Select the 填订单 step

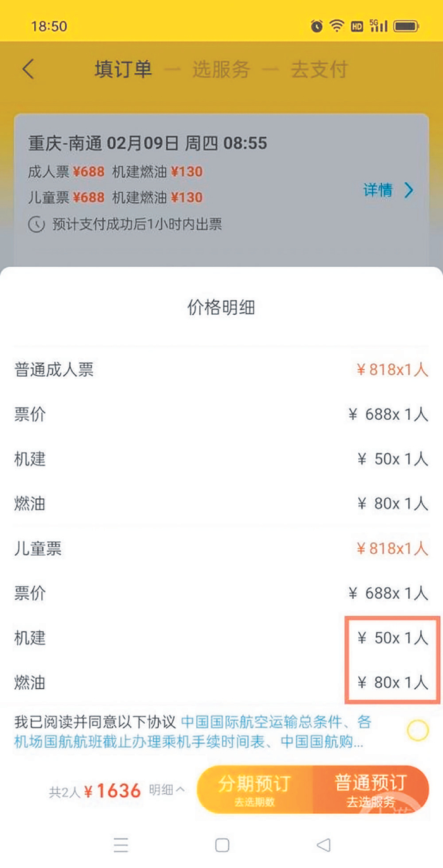[123, 69]
